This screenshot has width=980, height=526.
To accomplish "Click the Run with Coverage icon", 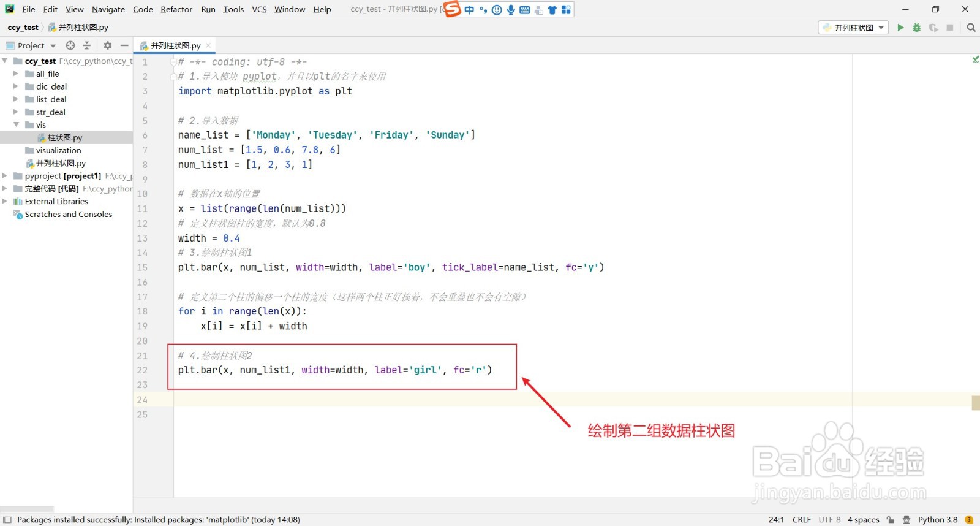I will tap(933, 28).
